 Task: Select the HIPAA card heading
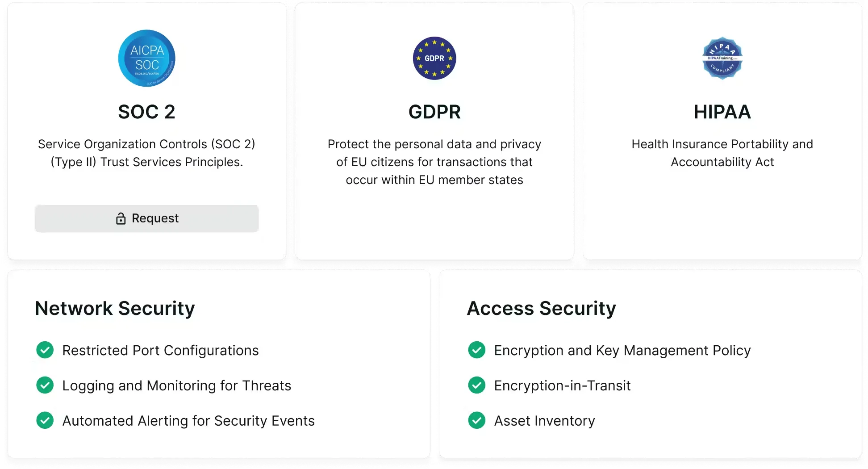point(722,112)
